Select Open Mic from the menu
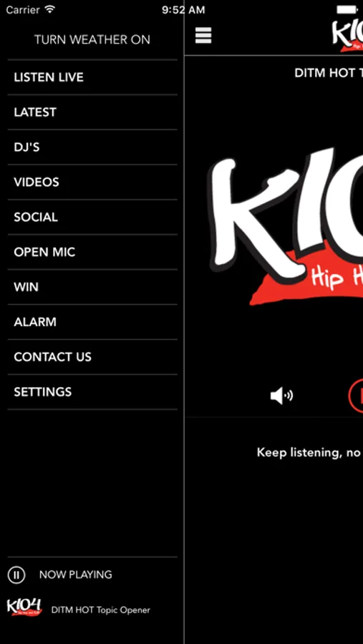The width and height of the screenshot is (363, 644). point(92,252)
